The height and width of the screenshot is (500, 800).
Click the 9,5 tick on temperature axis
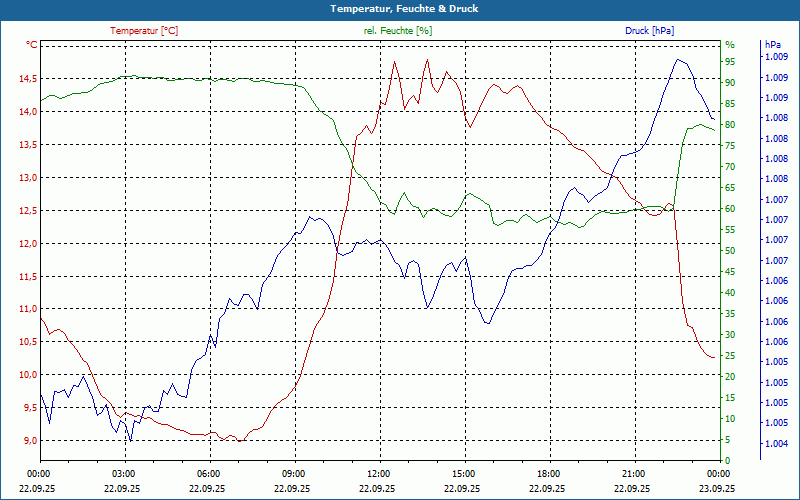click(30, 408)
